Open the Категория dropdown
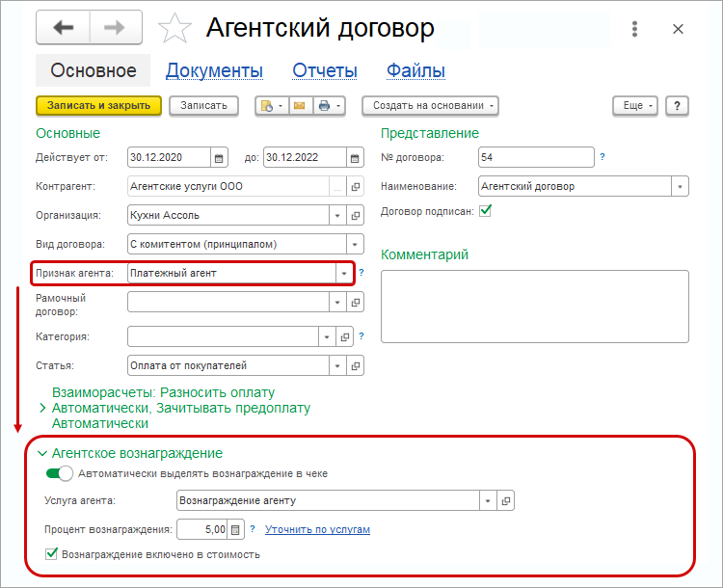The width and height of the screenshot is (723, 588). pos(327,337)
